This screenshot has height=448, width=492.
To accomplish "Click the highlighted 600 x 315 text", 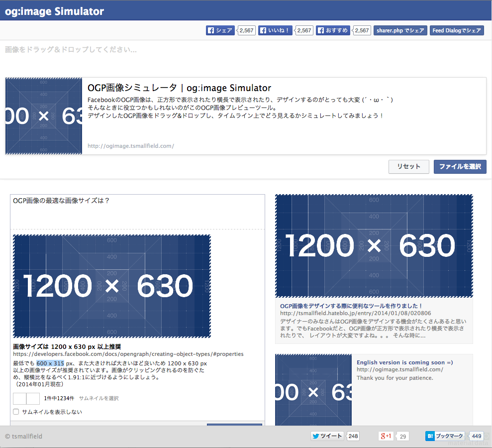I will pos(50,363).
